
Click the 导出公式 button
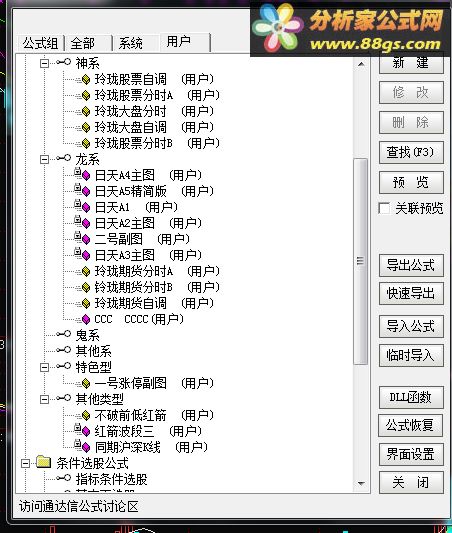(x=411, y=265)
